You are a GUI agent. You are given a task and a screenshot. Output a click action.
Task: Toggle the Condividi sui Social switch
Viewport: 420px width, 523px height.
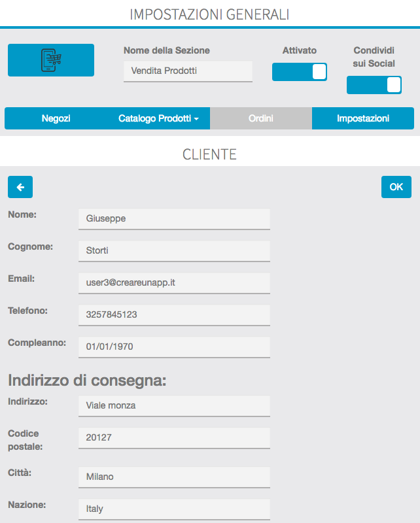(x=374, y=85)
